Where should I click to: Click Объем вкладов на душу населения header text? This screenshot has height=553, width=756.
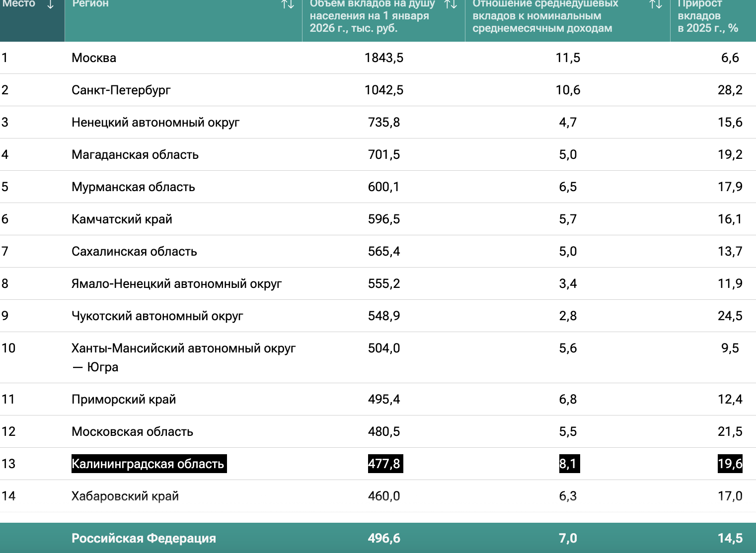click(372, 16)
